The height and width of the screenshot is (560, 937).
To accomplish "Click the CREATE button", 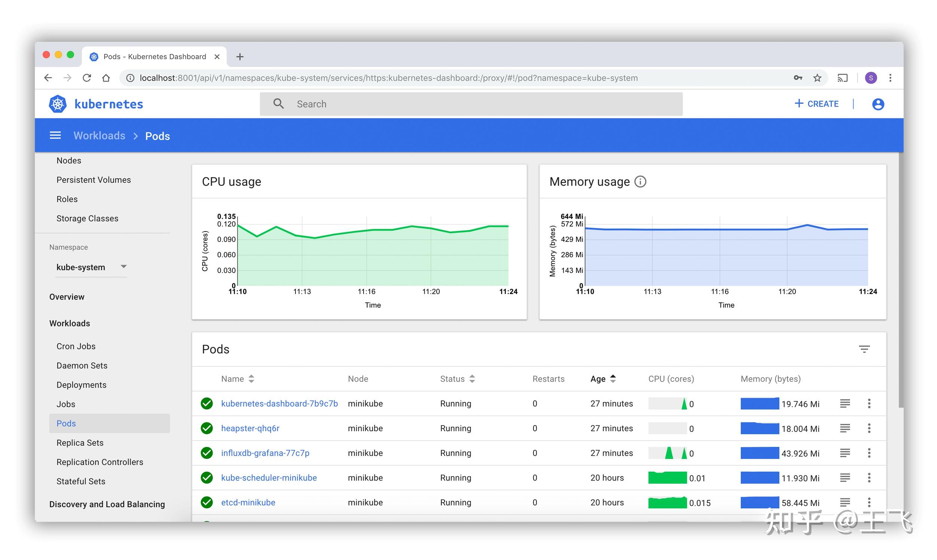I will [816, 103].
